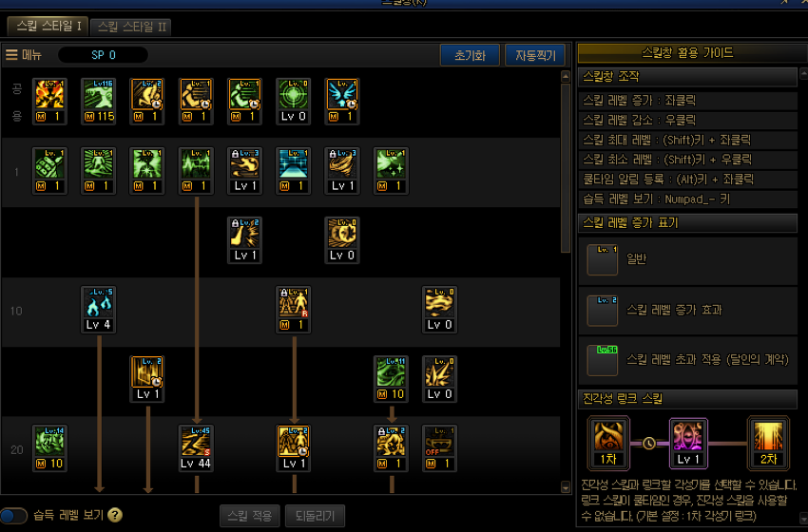Open the 메뉴 hamburger menu

(24, 54)
